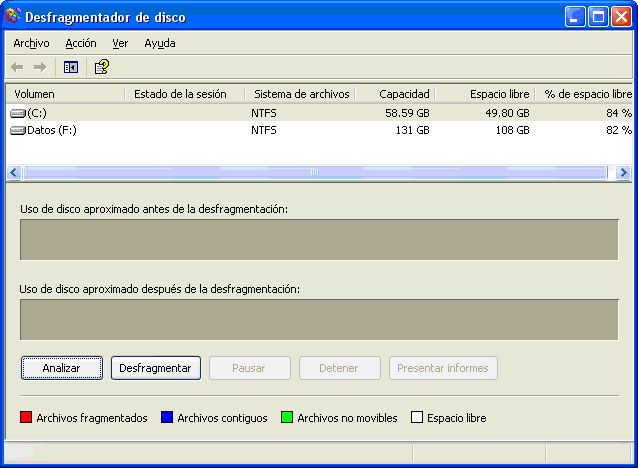
Task: Sort by the Volumen column header
Action: coord(65,94)
